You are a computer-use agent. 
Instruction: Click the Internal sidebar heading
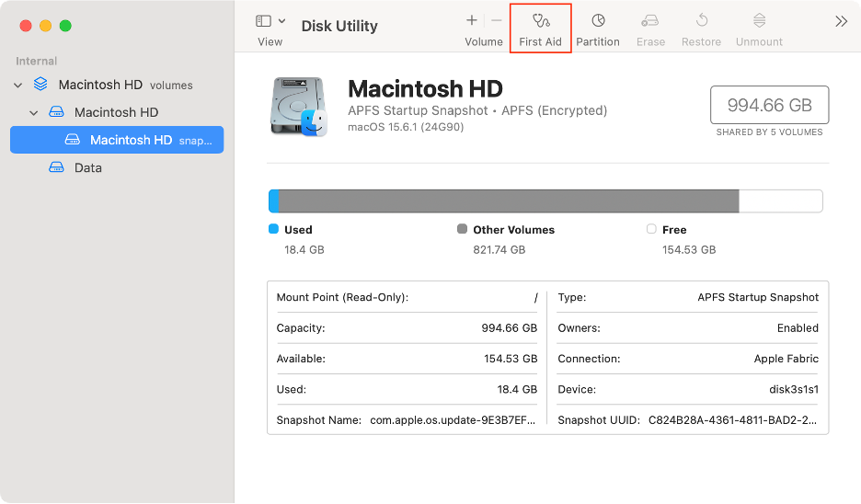point(36,61)
